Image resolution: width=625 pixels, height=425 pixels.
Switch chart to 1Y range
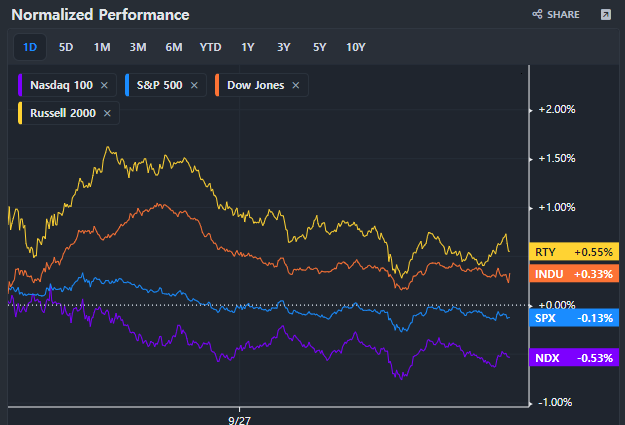pos(247,47)
